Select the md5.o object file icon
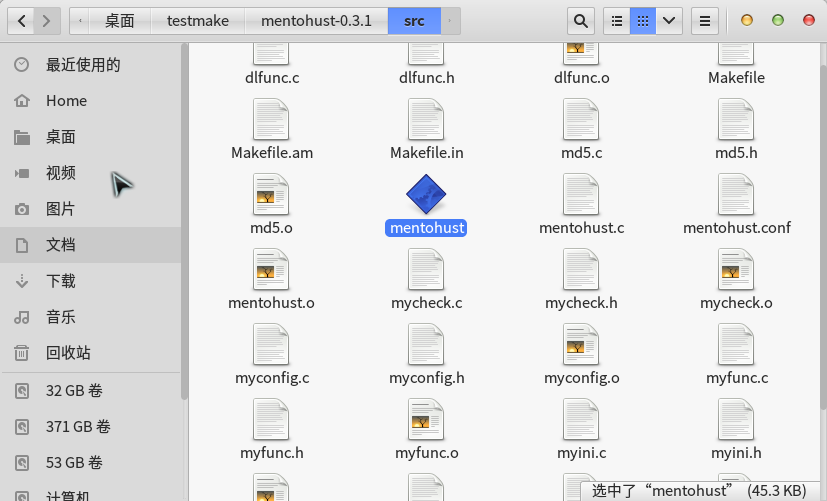This screenshot has width=827, height=501. (x=271, y=194)
